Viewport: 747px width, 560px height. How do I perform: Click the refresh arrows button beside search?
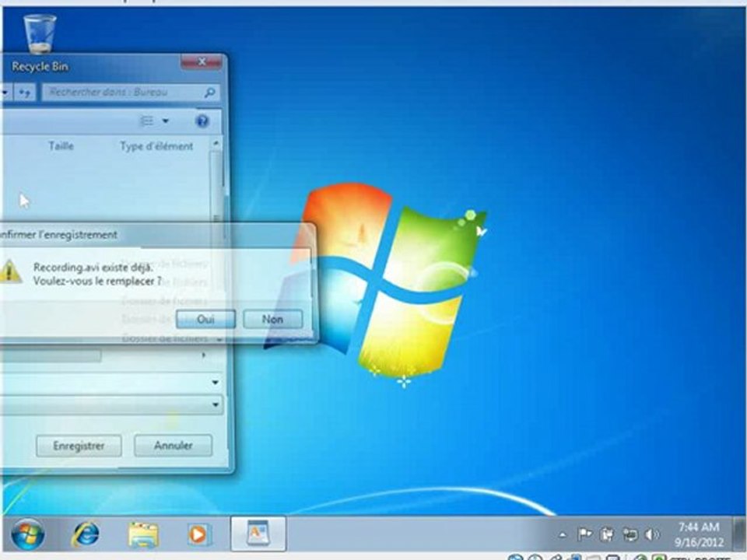[25, 92]
